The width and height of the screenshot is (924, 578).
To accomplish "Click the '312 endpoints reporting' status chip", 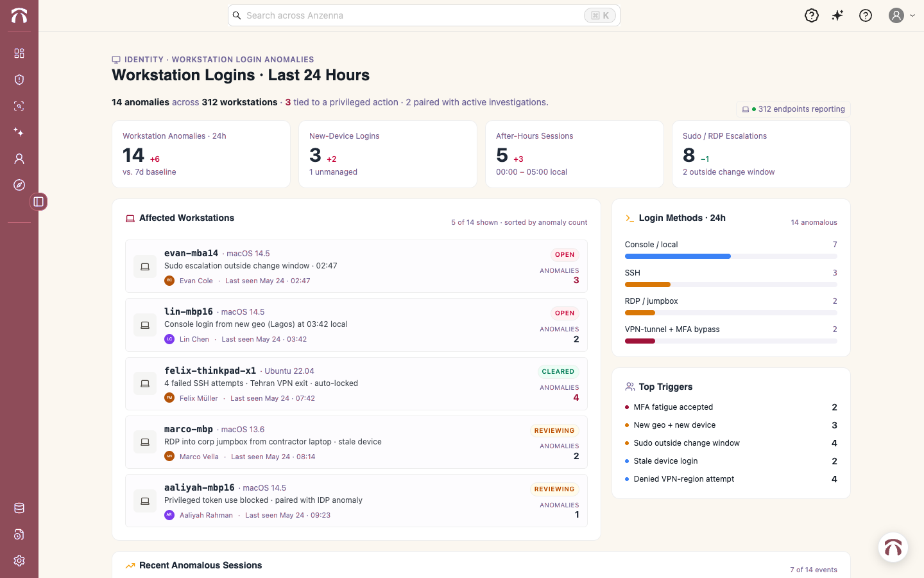I will 793,109.
